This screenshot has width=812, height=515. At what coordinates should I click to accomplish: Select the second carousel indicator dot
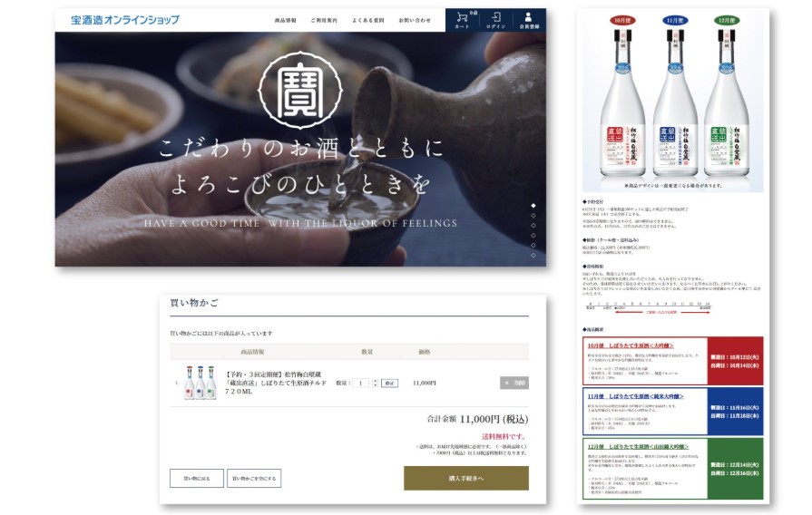(x=533, y=215)
